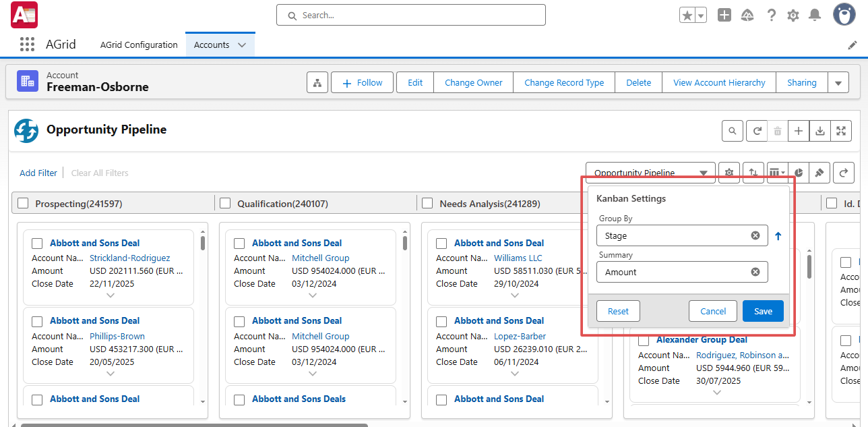Select the Abbott and Sons Deals checkbox
868x427 pixels.
(239, 399)
